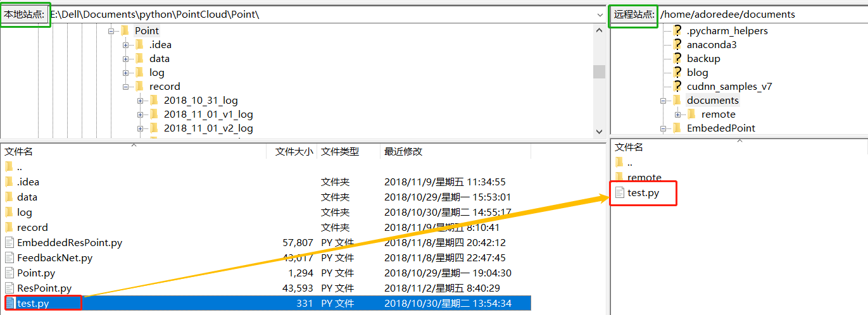Click the 1,294 size of Point.py
The height and width of the screenshot is (315, 868).
[x=301, y=273]
